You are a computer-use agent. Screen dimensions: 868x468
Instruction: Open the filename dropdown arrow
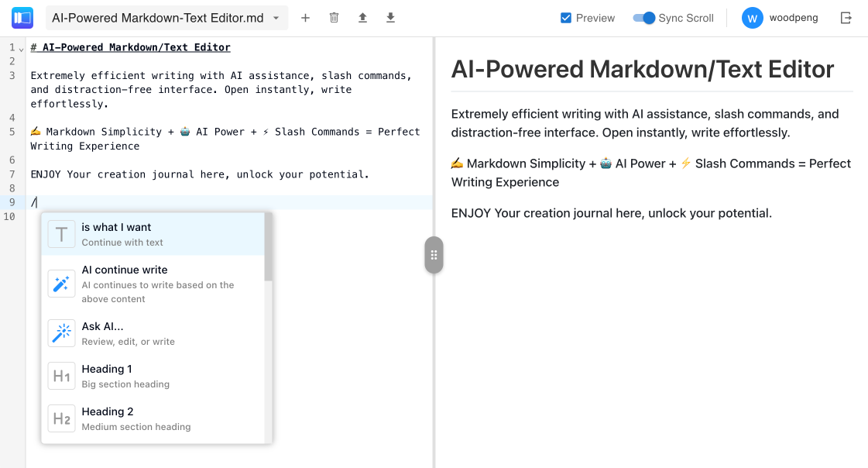coord(277,17)
